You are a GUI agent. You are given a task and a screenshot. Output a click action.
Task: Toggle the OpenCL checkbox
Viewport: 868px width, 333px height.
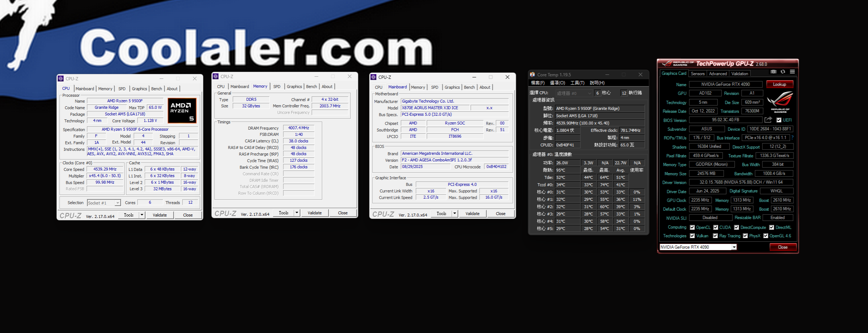click(x=692, y=227)
